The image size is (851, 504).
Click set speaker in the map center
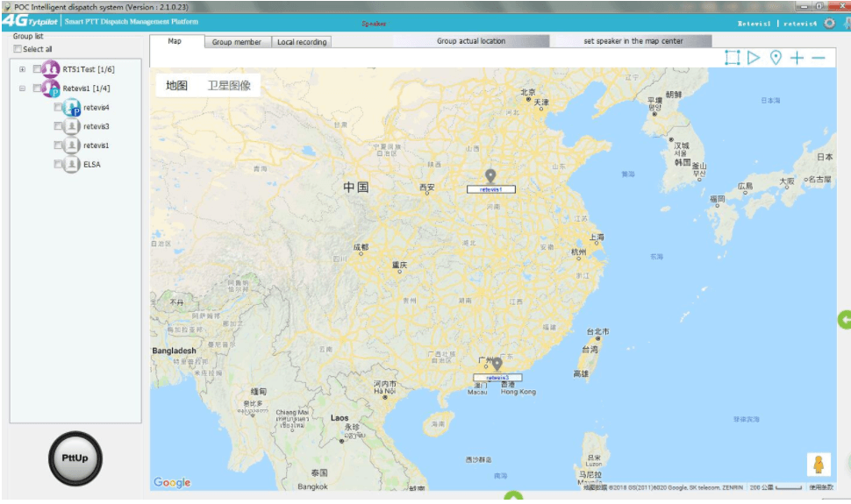click(633, 40)
